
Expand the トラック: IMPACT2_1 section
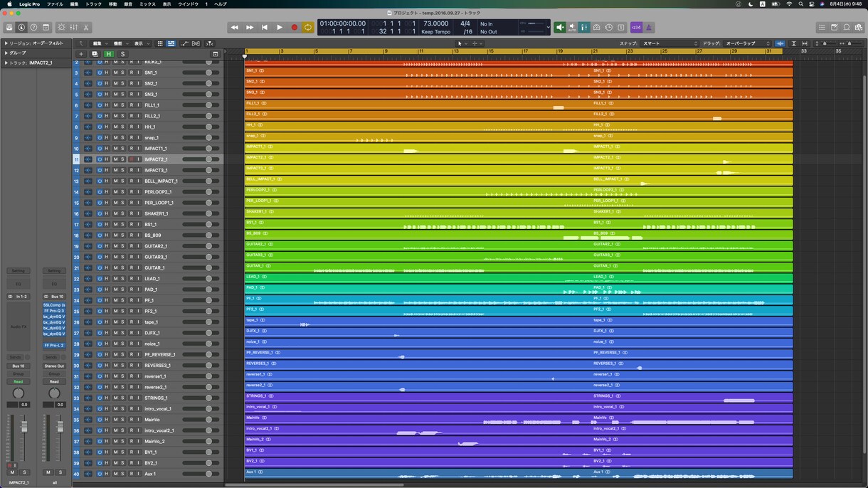pyautogui.click(x=6, y=63)
